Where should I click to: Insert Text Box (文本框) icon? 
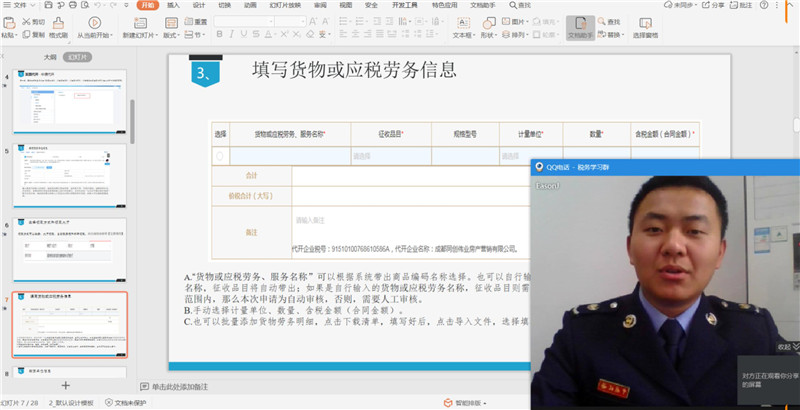coord(463,22)
